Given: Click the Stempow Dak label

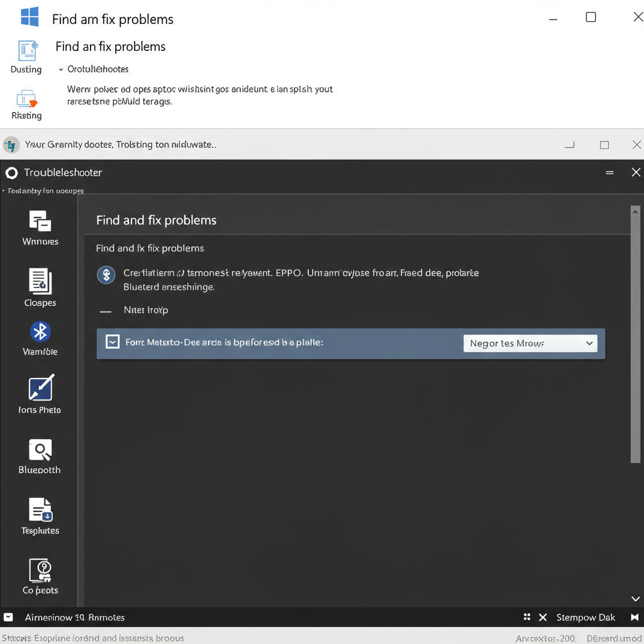Looking at the screenshot, I should pos(586,618).
